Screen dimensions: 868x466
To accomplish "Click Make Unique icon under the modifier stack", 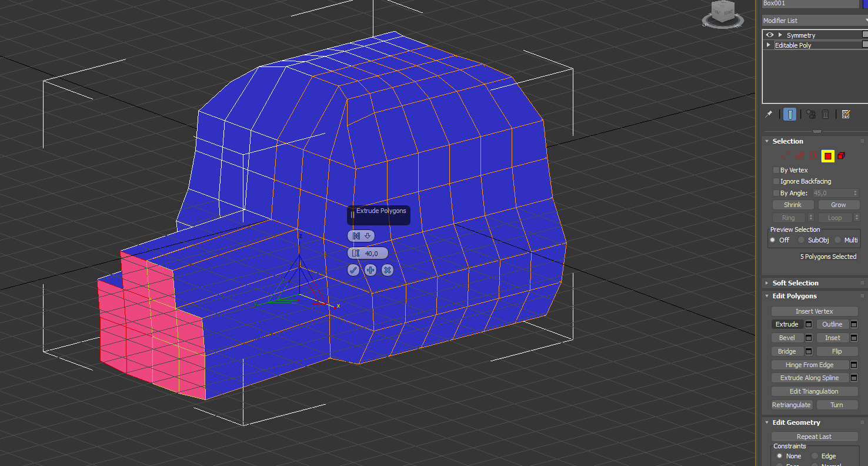I will 811,114.
